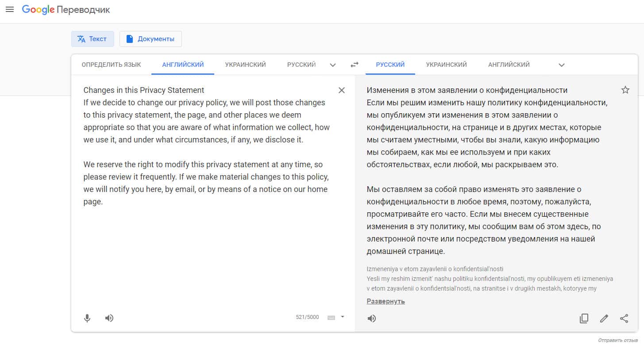Select АНГЛИЙСКИЙ as target language

point(509,65)
